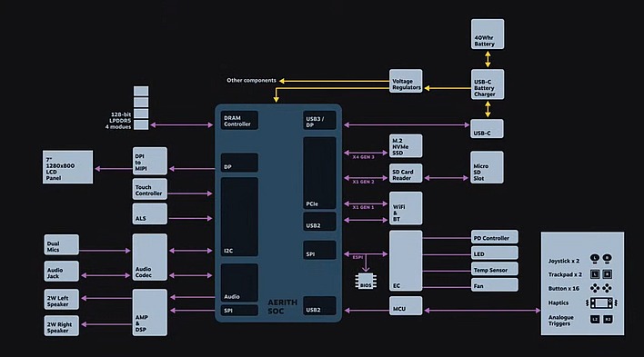Click the M.2 NVMe SSD block

(406, 145)
